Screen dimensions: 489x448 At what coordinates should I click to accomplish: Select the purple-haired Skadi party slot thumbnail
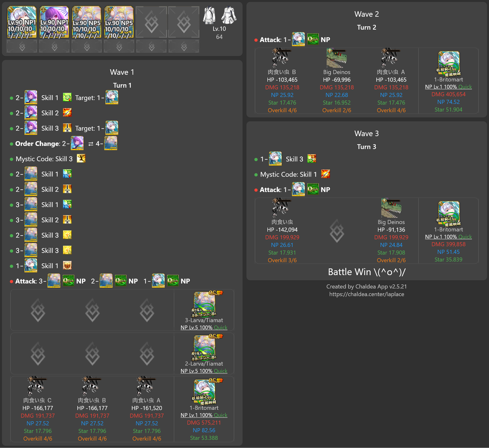pyautogui.click(x=54, y=22)
